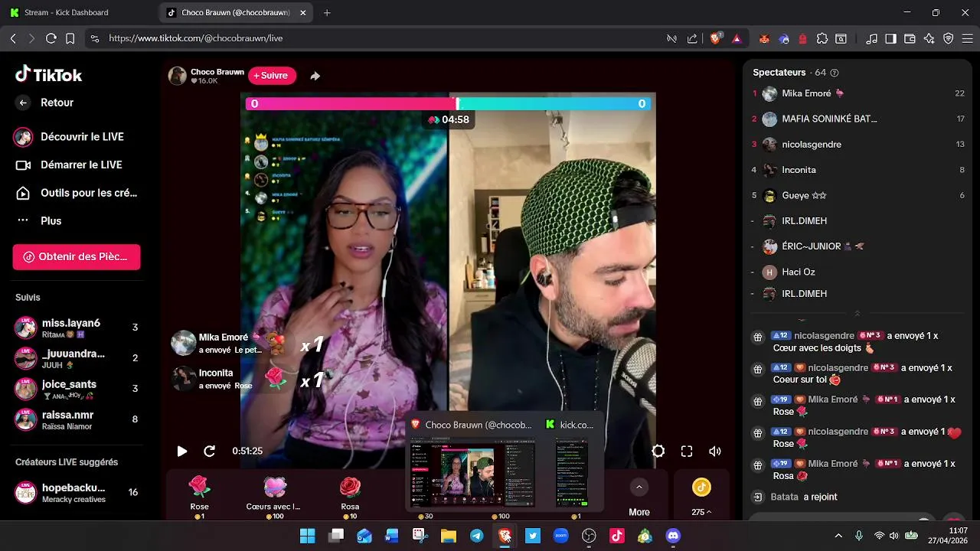Select viewer Gueye in Spectateurs list
Viewport: 980px width, 551px height.
click(857, 195)
